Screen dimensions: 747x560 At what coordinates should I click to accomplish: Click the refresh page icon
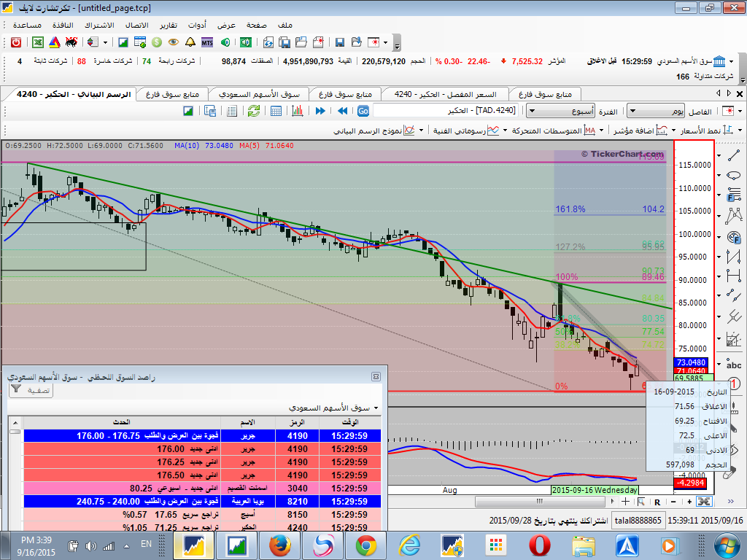268,42
